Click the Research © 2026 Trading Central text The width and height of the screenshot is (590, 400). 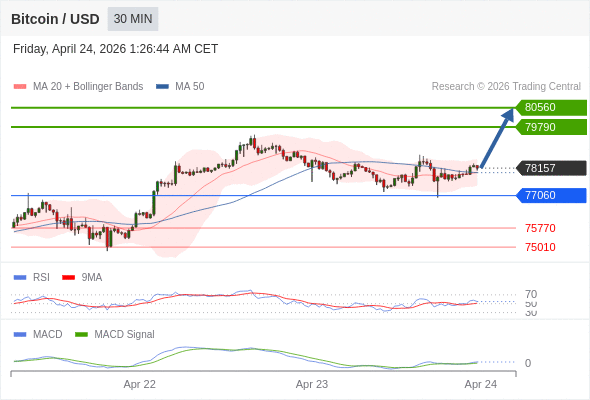[506, 87]
